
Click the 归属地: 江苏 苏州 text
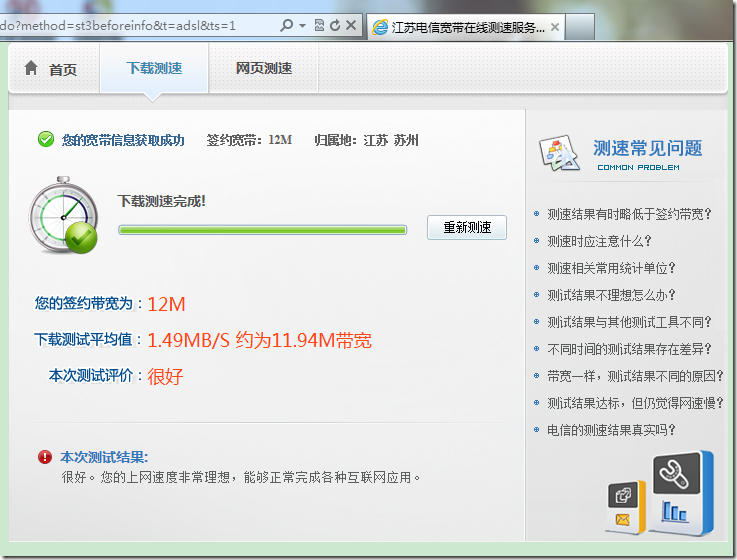point(366,140)
